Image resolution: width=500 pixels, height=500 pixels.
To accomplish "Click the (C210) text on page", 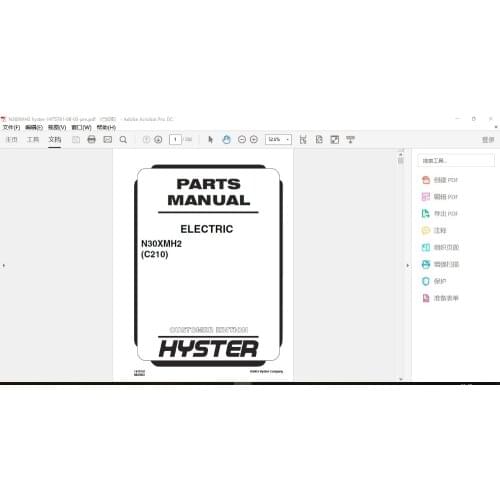I will click(154, 254).
